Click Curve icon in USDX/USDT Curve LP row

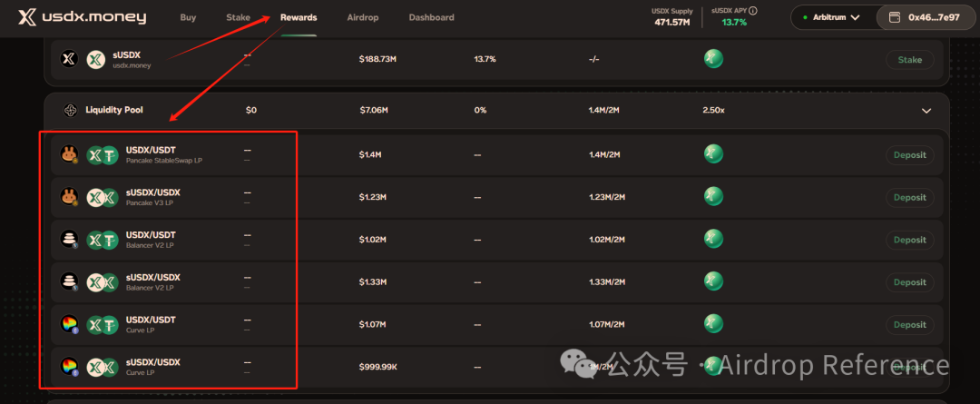68,324
